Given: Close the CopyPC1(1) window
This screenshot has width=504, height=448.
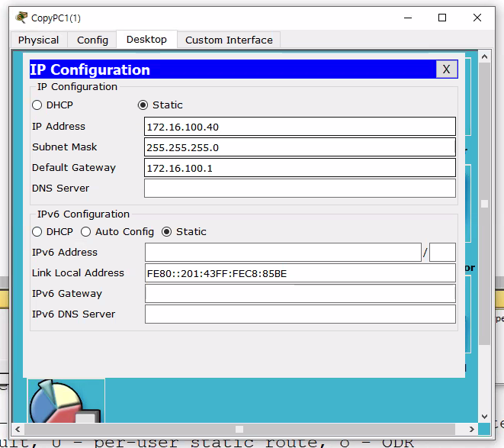Looking at the screenshot, I should click(x=477, y=18).
